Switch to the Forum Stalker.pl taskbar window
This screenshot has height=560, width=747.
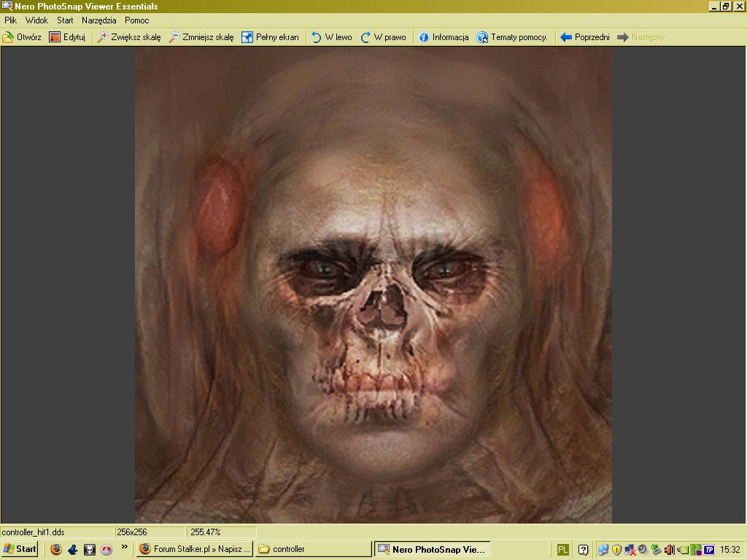[x=195, y=549]
